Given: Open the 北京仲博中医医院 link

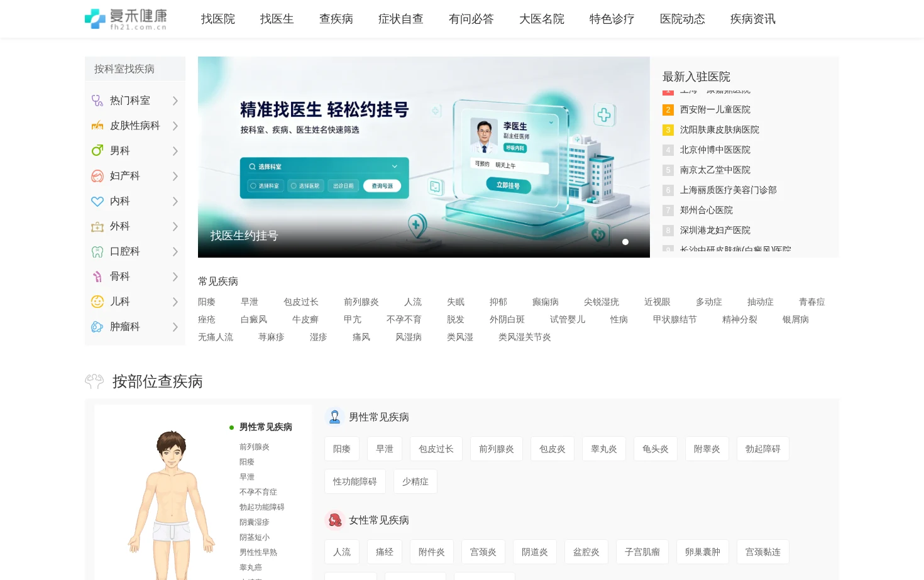Looking at the screenshot, I should (715, 150).
